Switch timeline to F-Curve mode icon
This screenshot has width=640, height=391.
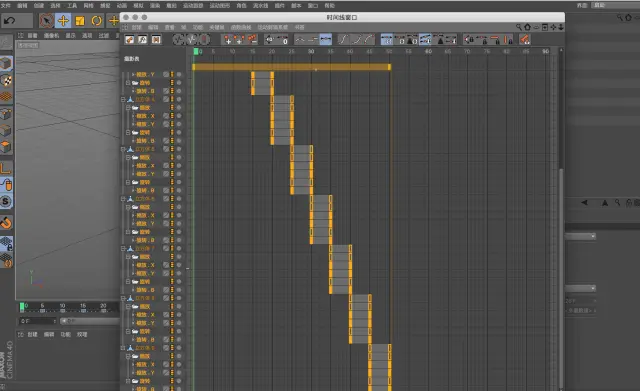[142, 40]
